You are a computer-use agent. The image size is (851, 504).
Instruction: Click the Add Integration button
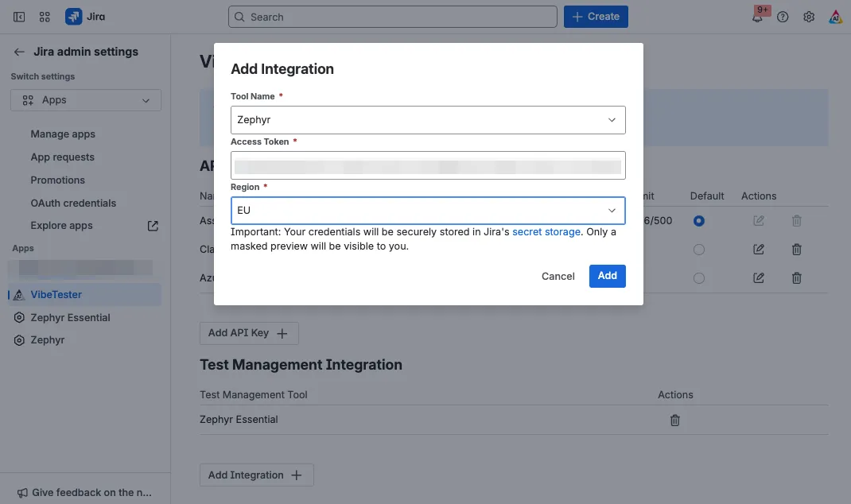[x=257, y=475]
